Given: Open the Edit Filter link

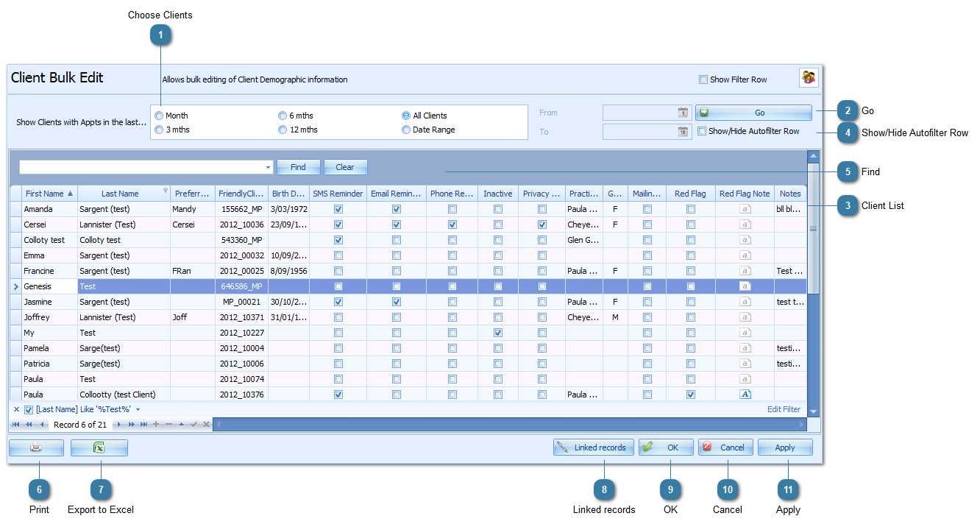Looking at the screenshot, I should pyautogui.click(x=784, y=409).
